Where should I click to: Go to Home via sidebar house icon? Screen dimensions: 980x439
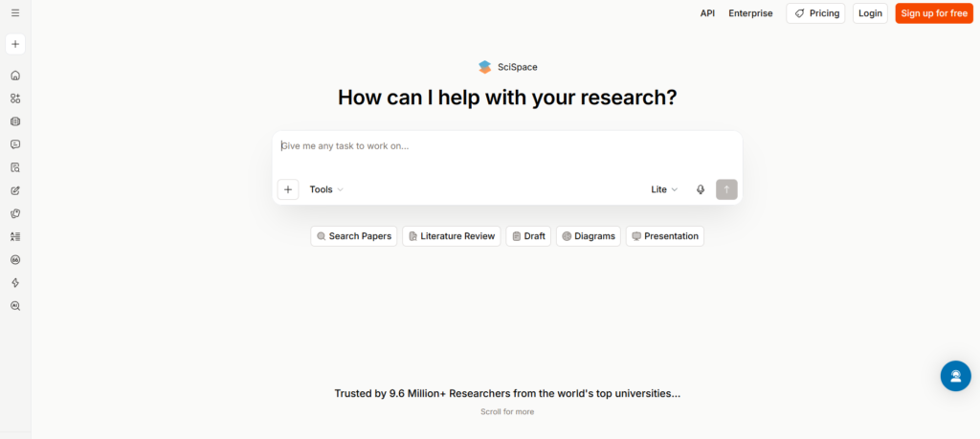click(x=15, y=76)
